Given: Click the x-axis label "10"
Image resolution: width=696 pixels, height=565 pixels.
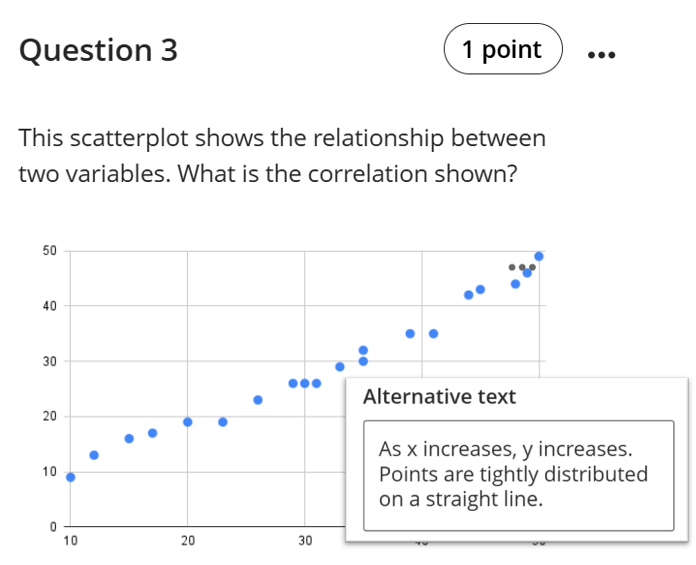Looking at the screenshot, I should click(x=70, y=541).
